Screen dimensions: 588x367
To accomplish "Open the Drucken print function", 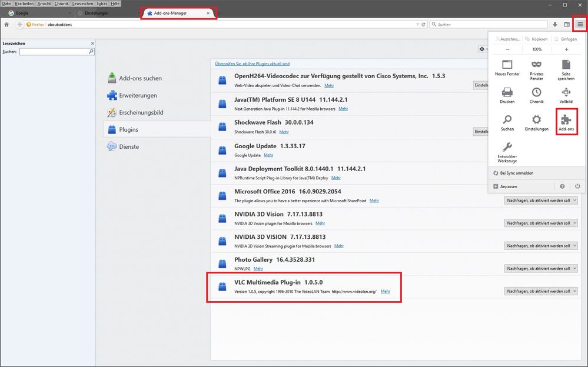I will [x=507, y=95].
